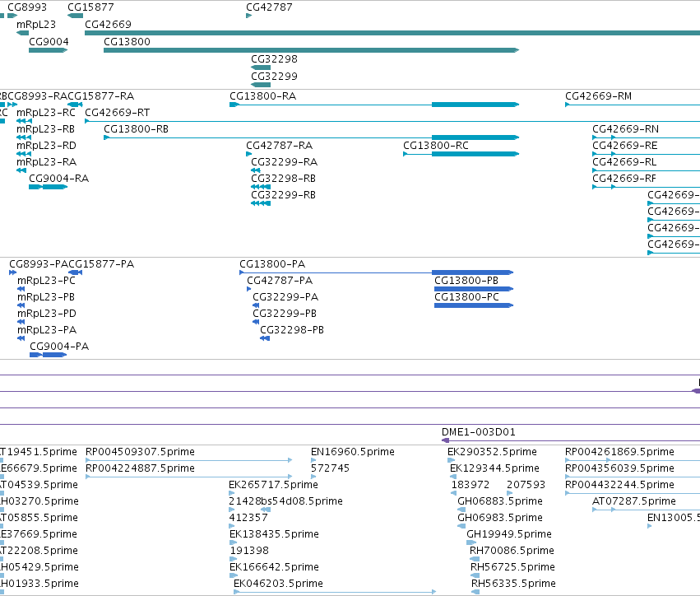
Task: Select the CG32299-PB protein label
Action: click(x=285, y=313)
